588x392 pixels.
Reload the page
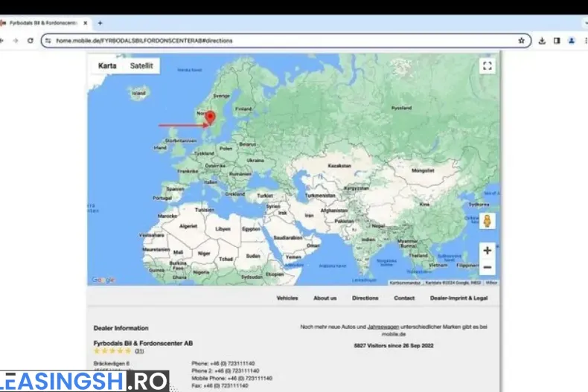(31, 40)
